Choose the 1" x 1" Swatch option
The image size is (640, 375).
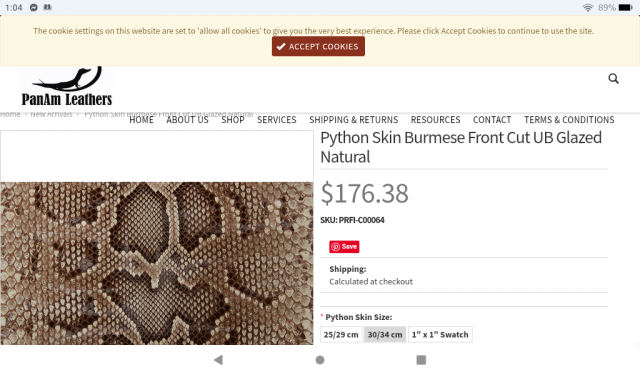pos(440,335)
